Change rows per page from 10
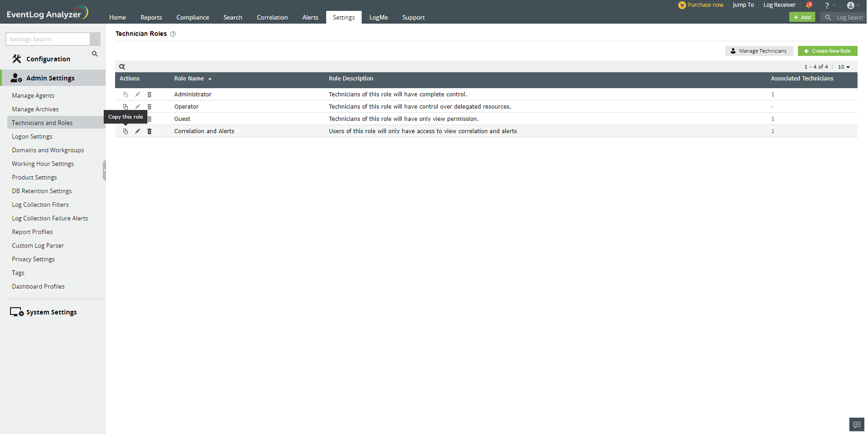Screen dimensions: 868x434 [x=844, y=67]
